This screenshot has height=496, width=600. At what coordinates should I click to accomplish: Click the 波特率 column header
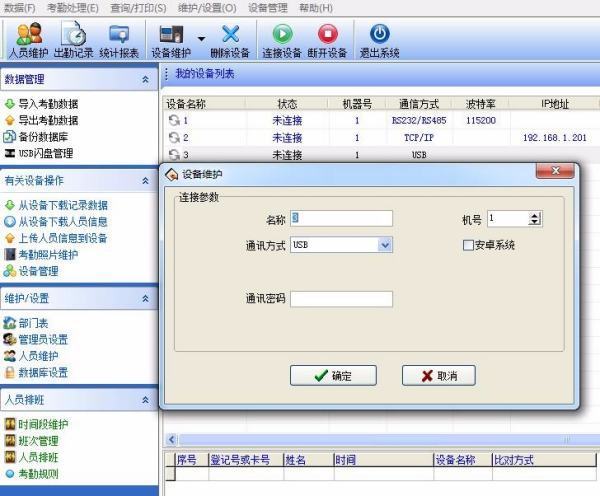(x=481, y=104)
